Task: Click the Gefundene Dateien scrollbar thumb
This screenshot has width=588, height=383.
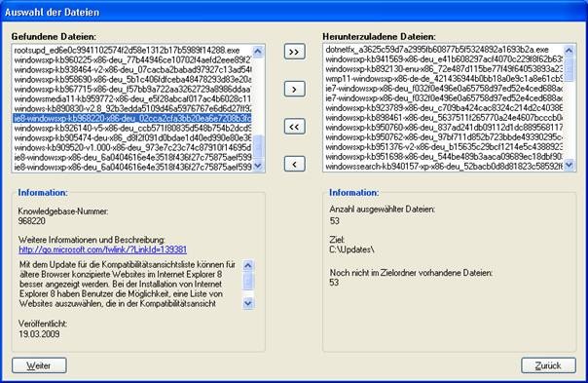Action: click(x=258, y=145)
